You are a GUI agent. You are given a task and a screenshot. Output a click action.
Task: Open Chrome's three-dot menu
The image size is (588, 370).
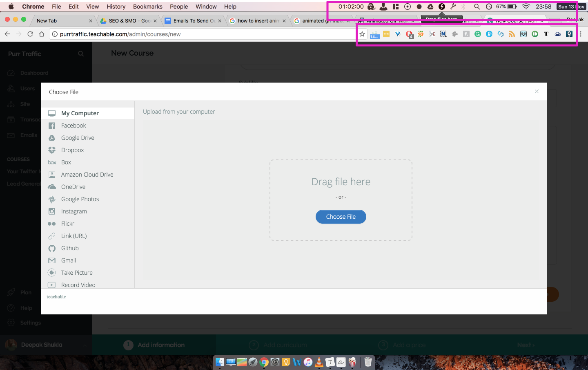pyautogui.click(x=581, y=34)
